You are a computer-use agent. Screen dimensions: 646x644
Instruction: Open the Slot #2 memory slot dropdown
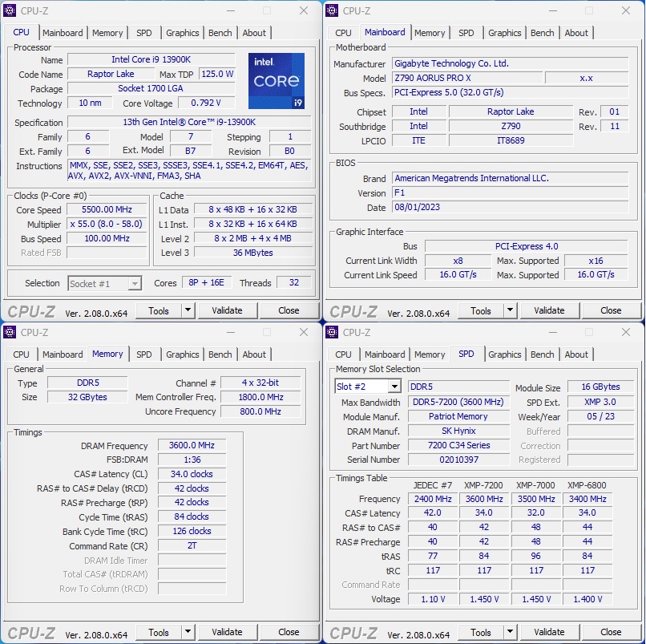368,387
